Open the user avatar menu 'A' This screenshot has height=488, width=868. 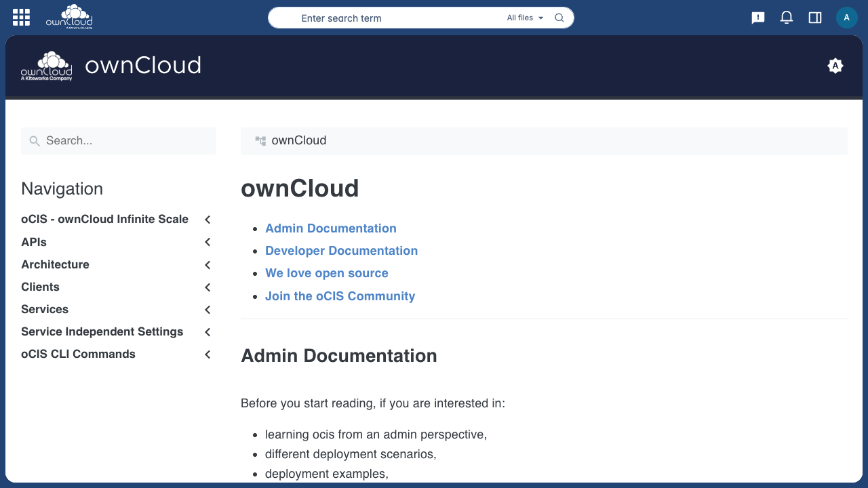tap(847, 18)
